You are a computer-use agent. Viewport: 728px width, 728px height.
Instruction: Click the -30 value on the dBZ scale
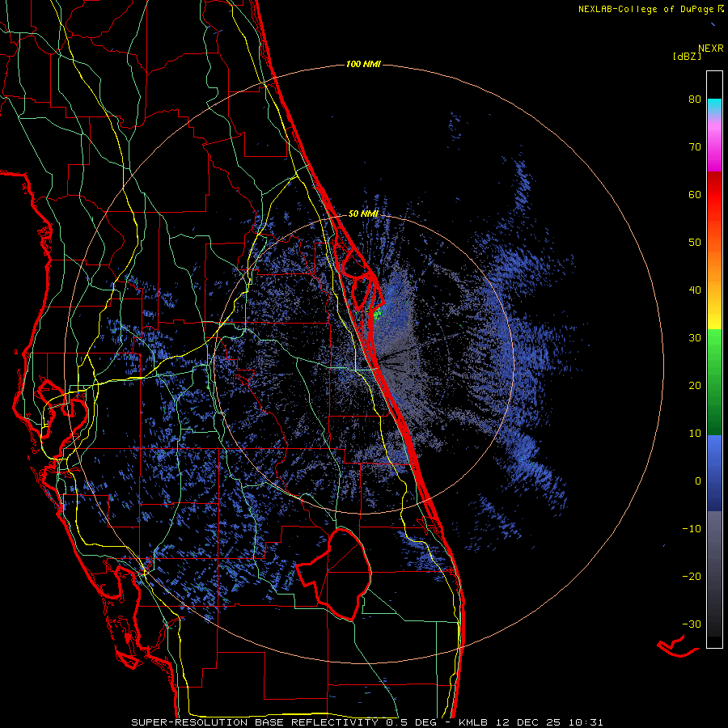692,624
